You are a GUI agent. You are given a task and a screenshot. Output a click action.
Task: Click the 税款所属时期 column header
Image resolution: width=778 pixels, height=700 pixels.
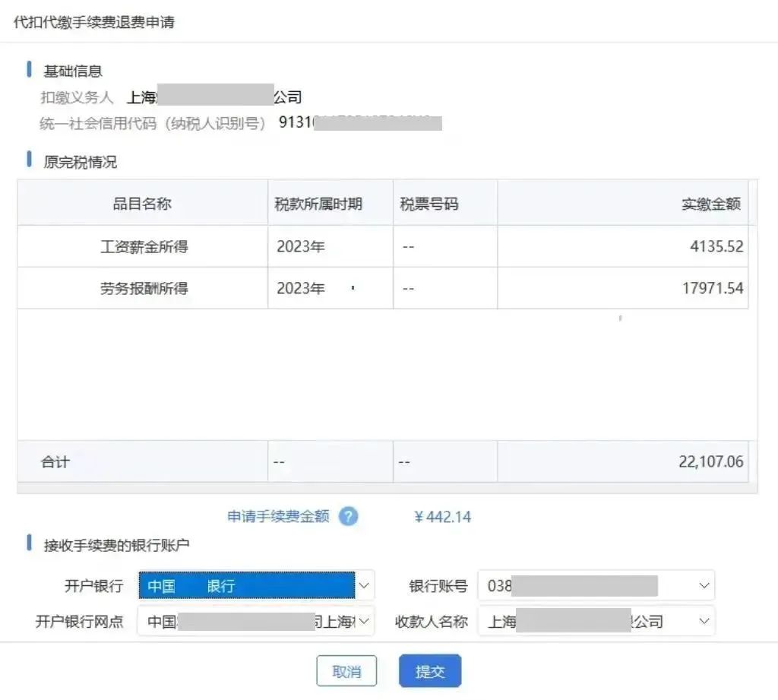pyautogui.click(x=318, y=204)
